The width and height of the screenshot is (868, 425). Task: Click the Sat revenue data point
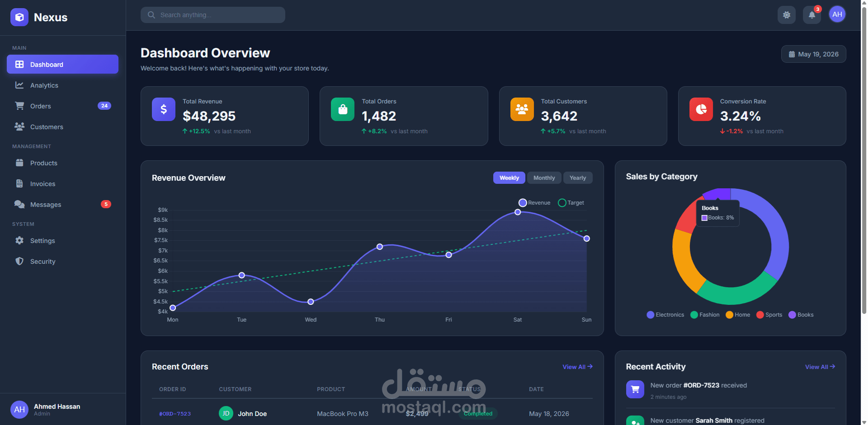pyautogui.click(x=518, y=212)
